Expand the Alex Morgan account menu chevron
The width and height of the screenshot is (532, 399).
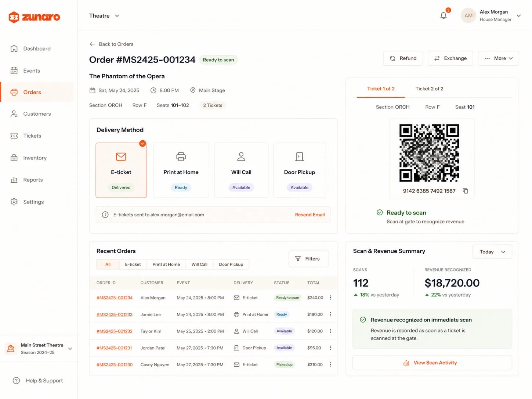[519, 16]
